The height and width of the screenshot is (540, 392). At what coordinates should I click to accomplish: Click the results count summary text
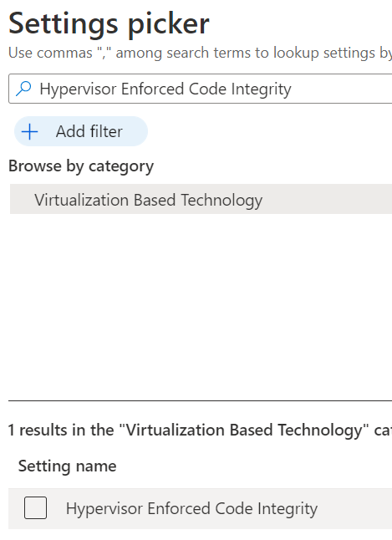pyautogui.click(x=200, y=430)
